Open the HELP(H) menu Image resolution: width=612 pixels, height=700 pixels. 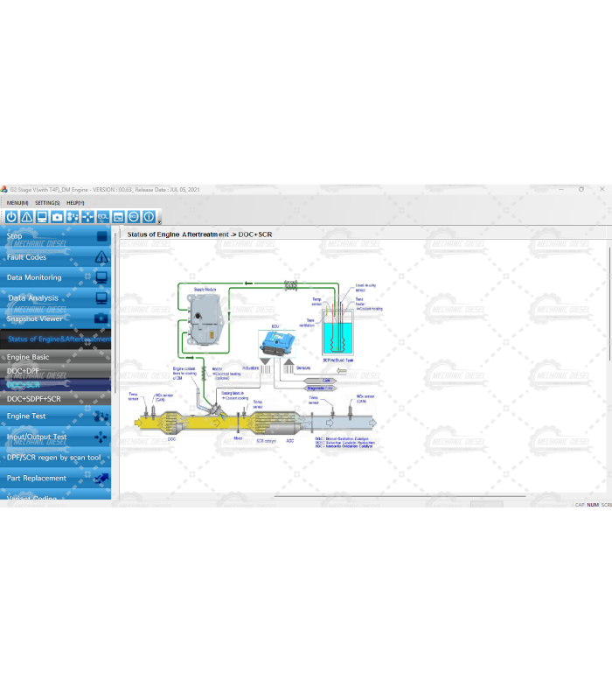(75, 203)
